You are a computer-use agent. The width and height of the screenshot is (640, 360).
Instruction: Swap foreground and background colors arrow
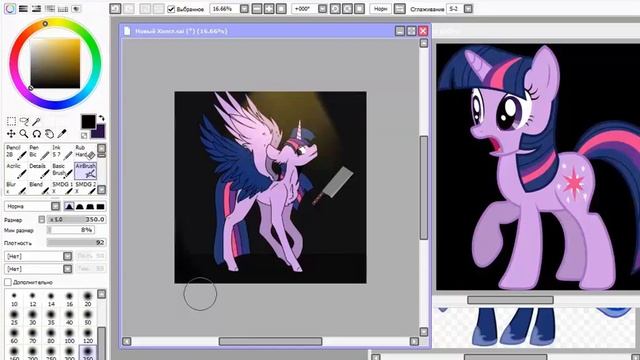(102, 118)
